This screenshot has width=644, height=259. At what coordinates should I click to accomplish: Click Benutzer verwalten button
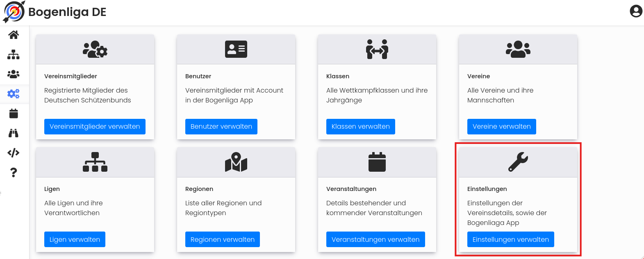(221, 127)
